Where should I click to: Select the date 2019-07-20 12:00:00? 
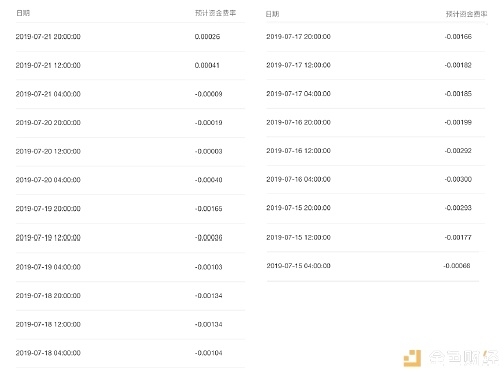click(x=48, y=151)
